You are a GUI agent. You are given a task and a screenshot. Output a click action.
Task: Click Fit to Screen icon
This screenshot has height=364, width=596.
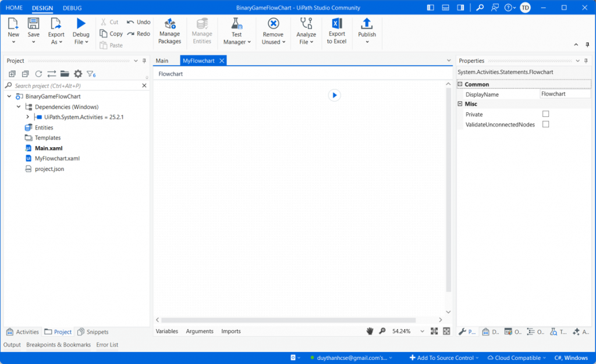[434, 331]
